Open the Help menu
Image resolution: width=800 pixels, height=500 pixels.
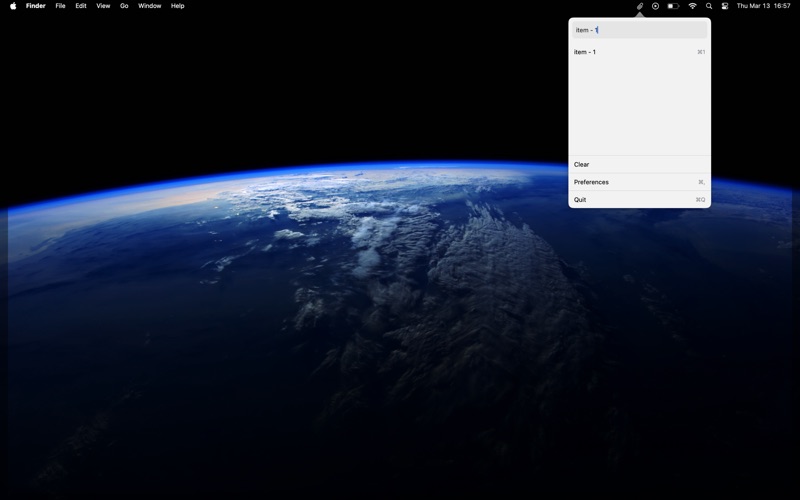178,6
